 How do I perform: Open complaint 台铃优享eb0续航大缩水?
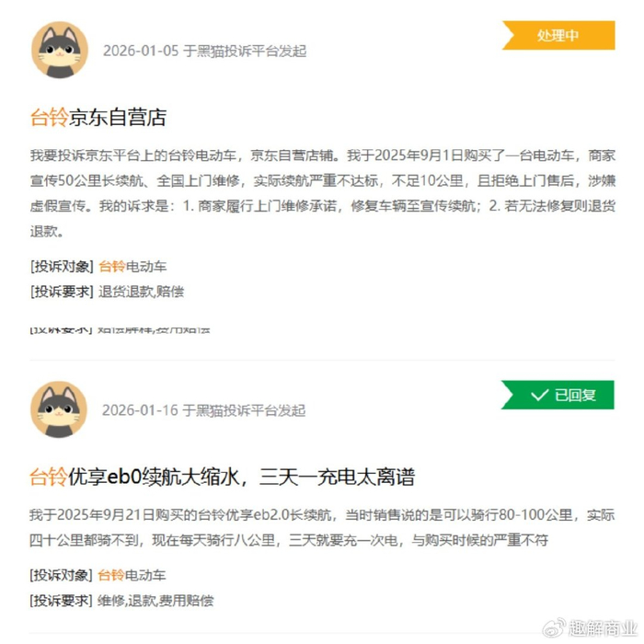point(223,477)
